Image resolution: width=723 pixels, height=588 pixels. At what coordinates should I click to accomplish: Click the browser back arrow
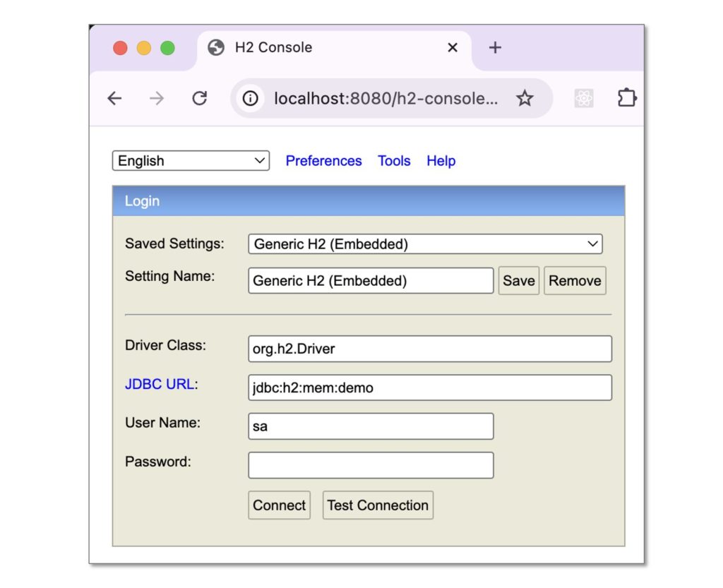[x=114, y=99]
